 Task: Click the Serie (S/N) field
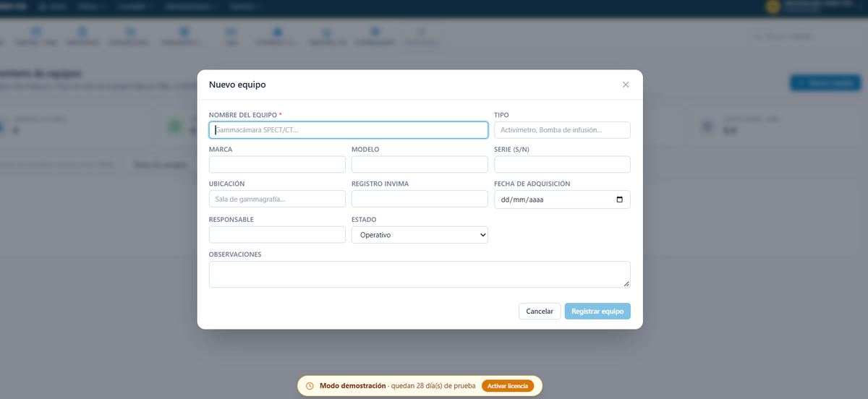(562, 164)
